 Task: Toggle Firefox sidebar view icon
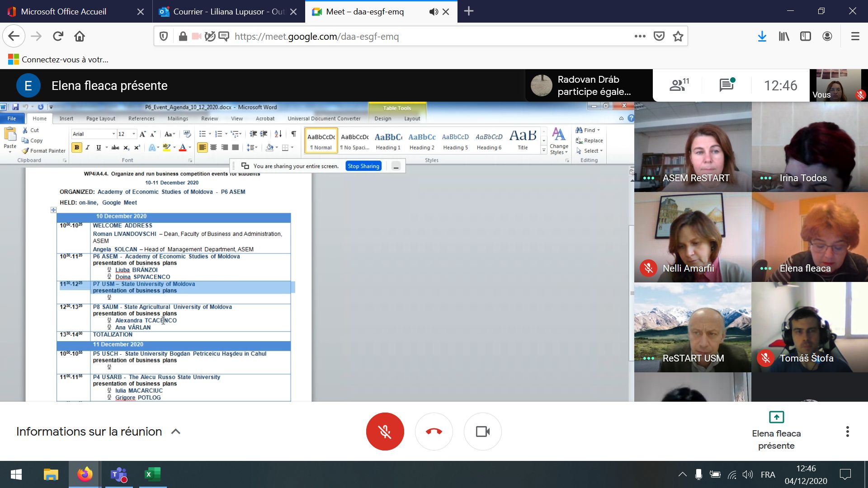coord(805,36)
